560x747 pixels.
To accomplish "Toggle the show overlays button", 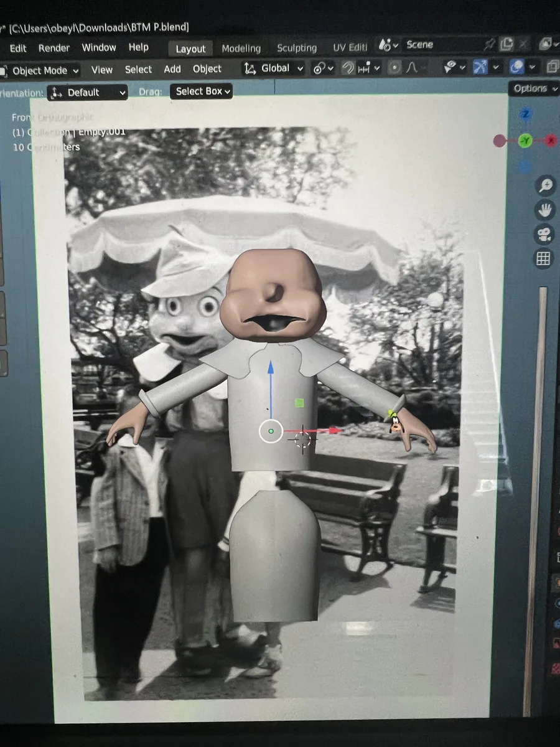I will click(516, 67).
